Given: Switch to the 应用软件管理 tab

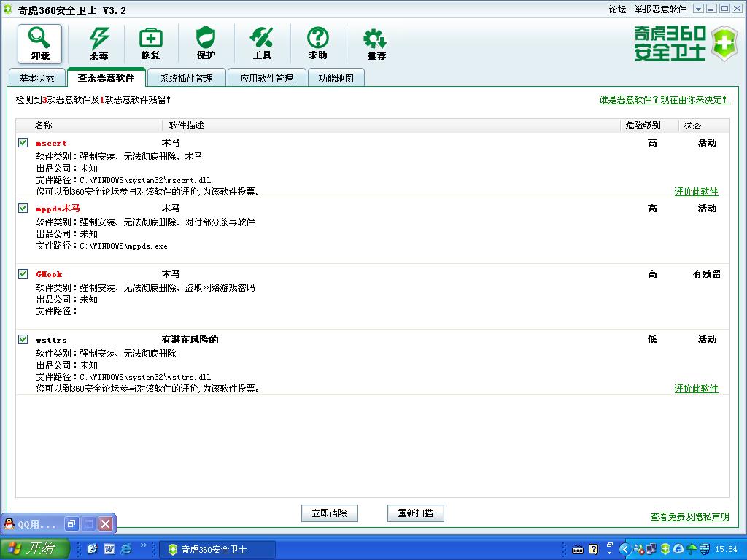Looking at the screenshot, I should point(266,78).
